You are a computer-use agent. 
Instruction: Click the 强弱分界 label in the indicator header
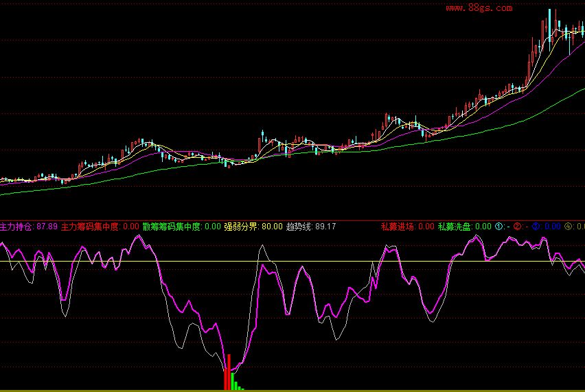click(242, 227)
